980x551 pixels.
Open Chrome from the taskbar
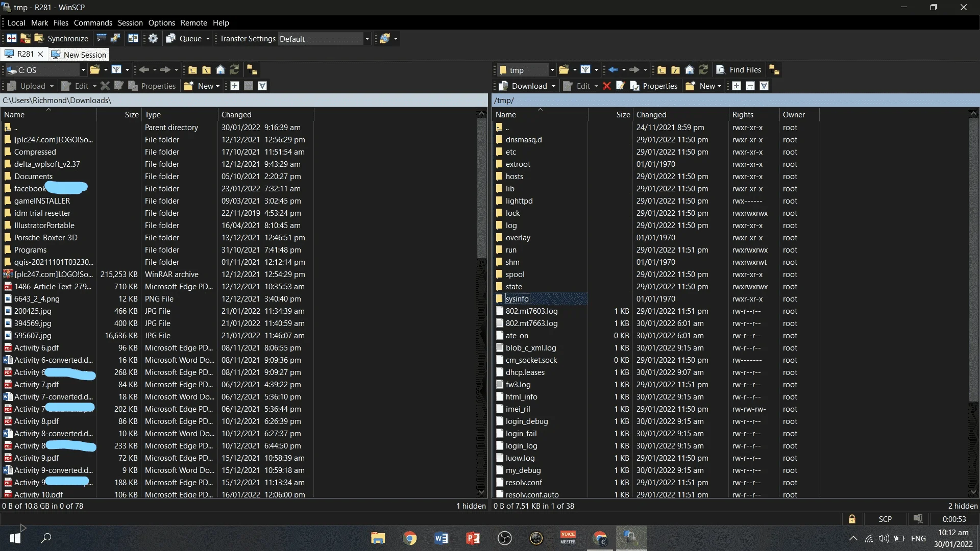coord(409,538)
